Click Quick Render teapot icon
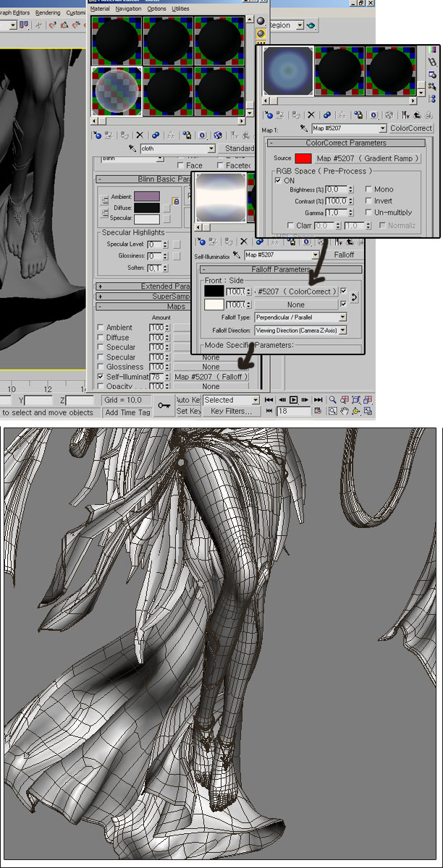Viewport: 443px width, 868px height. (x=311, y=25)
